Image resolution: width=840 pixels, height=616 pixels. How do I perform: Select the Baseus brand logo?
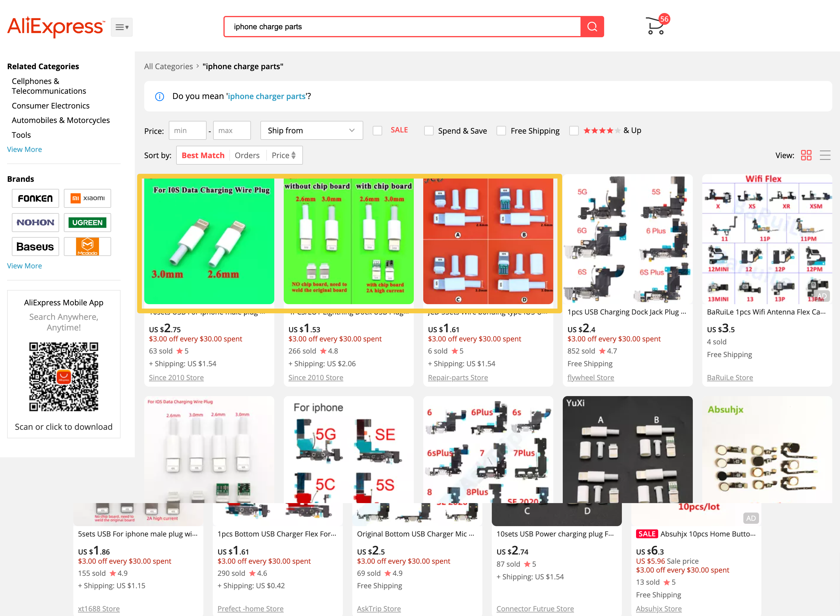[x=35, y=247]
